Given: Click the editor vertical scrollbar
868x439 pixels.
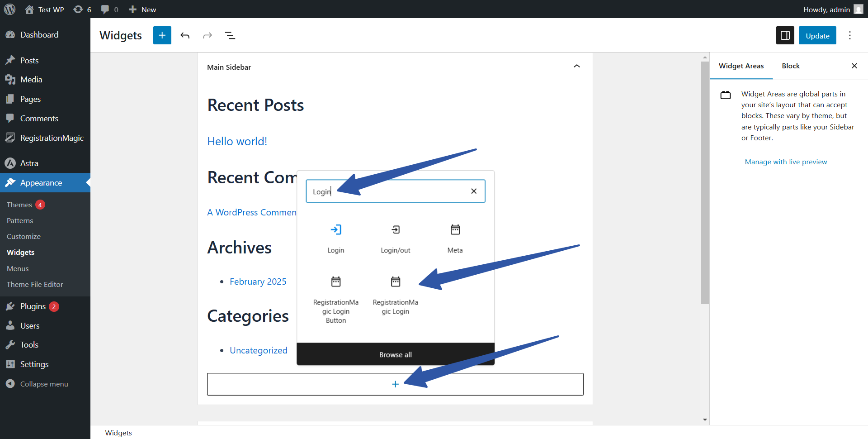Looking at the screenshot, I should 705,181.
